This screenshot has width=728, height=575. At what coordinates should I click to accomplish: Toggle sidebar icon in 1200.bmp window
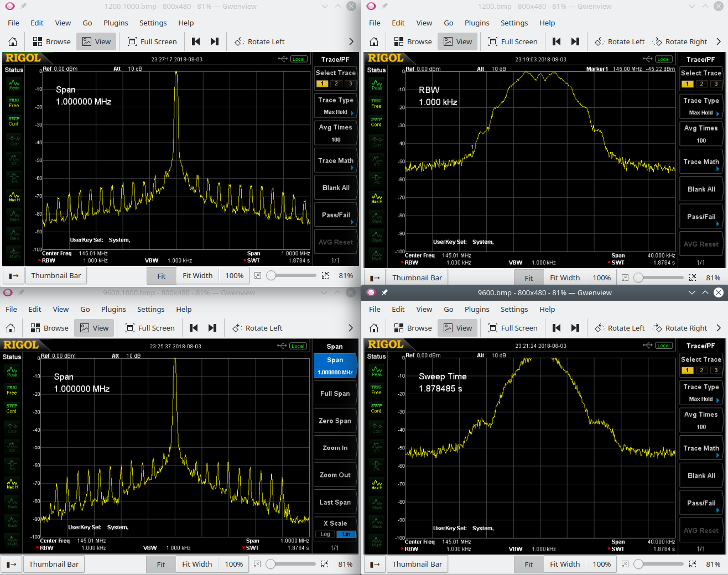coord(375,278)
